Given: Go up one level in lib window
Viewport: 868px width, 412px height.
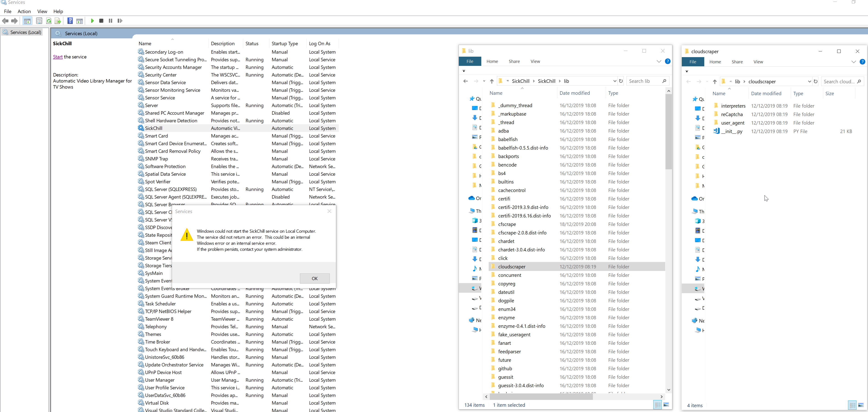Looking at the screenshot, I should coord(492,81).
